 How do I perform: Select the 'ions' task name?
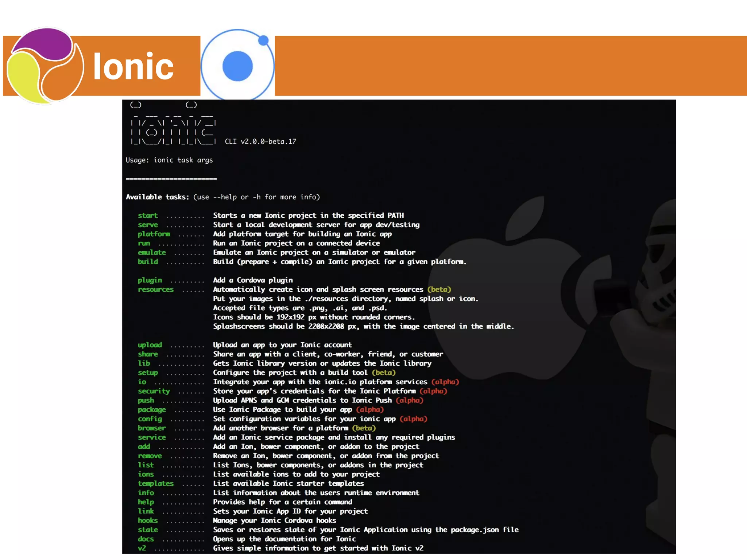click(146, 474)
